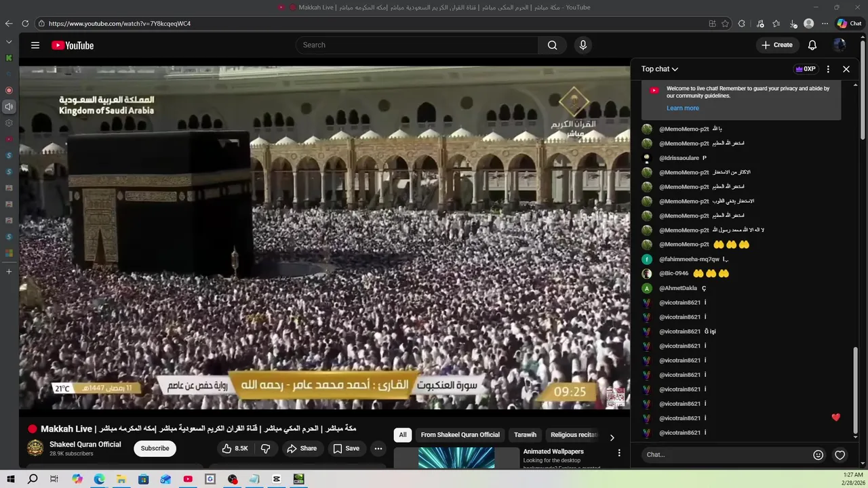The image size is (868, 488).
Task: Open more actions ellipsis under video
Action: point(378,449)
